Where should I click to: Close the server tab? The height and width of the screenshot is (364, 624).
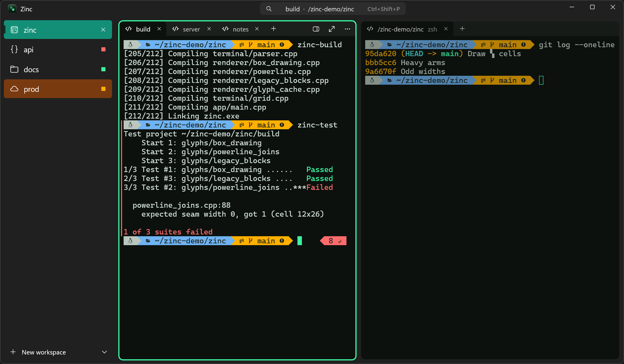(209, 29)
